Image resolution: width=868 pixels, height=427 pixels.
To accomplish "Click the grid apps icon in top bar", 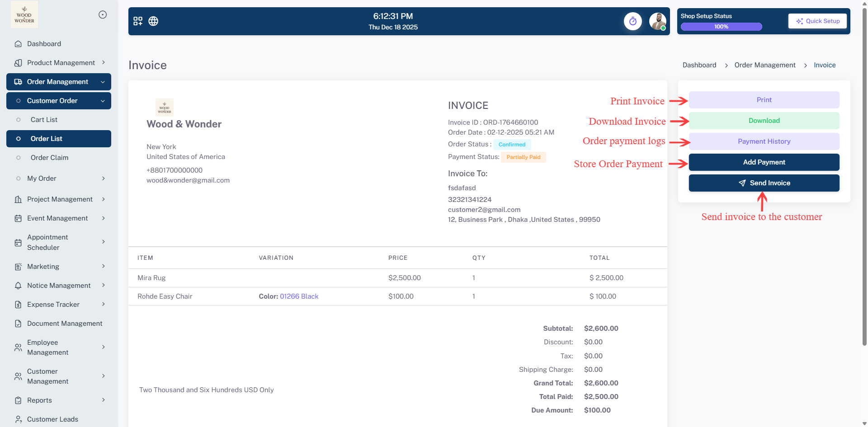I will point(138,21).
